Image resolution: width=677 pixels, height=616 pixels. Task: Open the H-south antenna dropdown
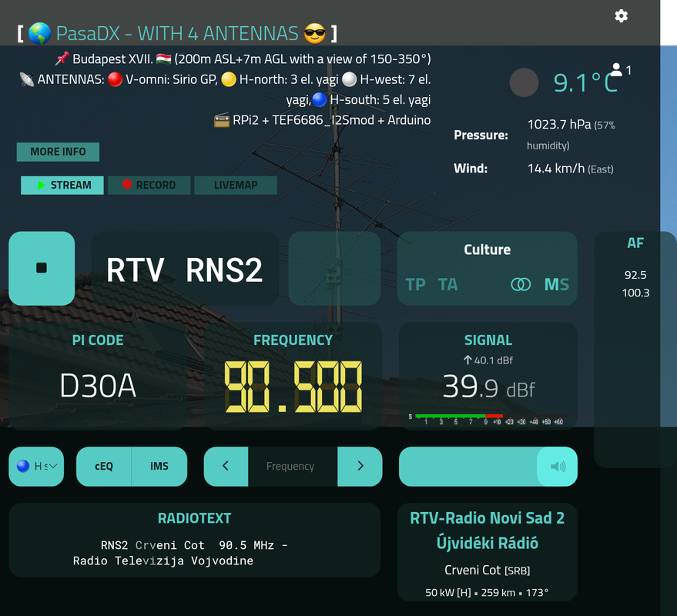(x=36, y=466)
